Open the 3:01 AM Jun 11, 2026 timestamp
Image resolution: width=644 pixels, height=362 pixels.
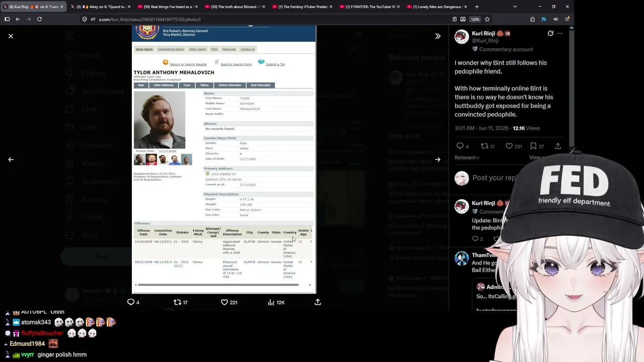point(481,128)
